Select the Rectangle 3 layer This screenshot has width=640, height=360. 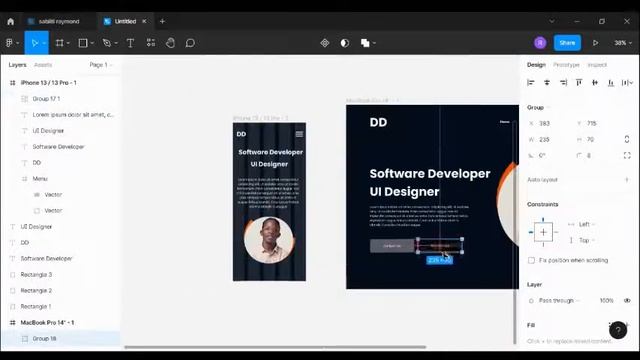61,275
